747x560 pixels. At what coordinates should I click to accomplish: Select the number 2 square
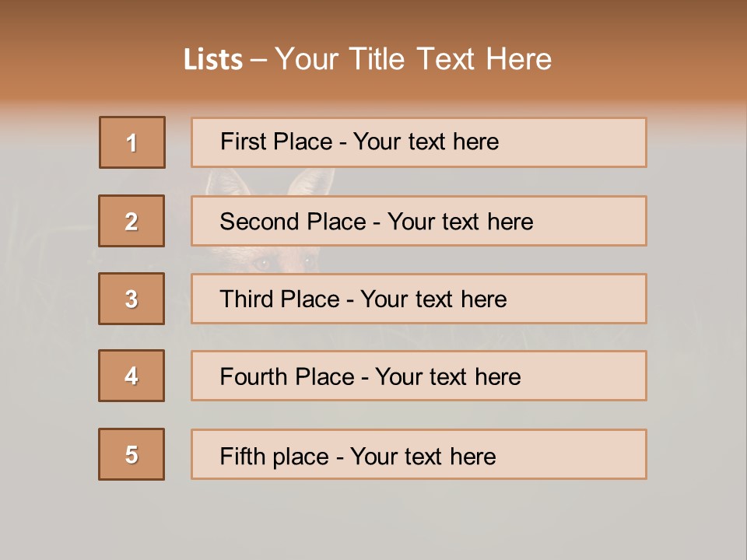click(132, 221)
